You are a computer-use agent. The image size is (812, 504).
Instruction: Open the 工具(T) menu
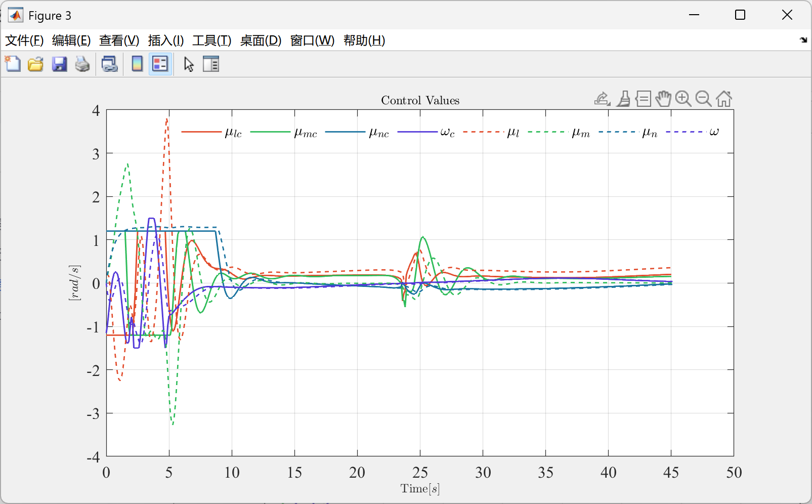[212, 40]
